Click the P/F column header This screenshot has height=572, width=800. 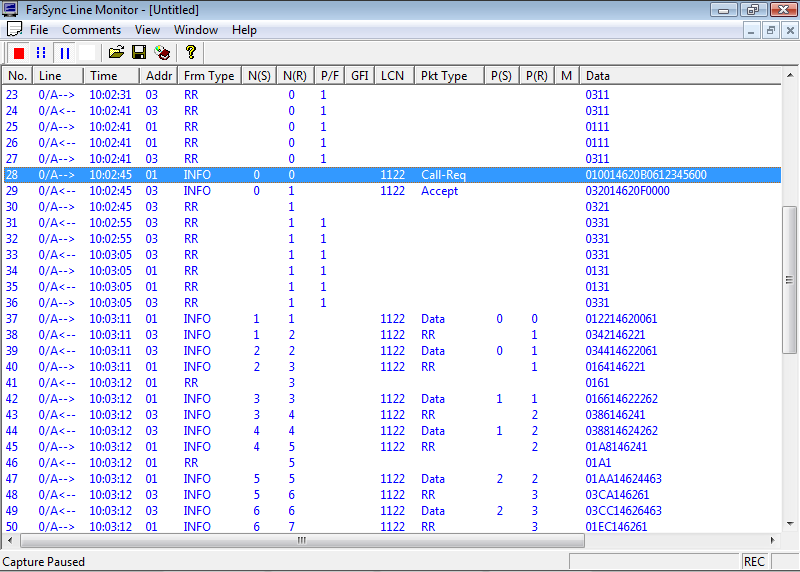pos(330,76)
